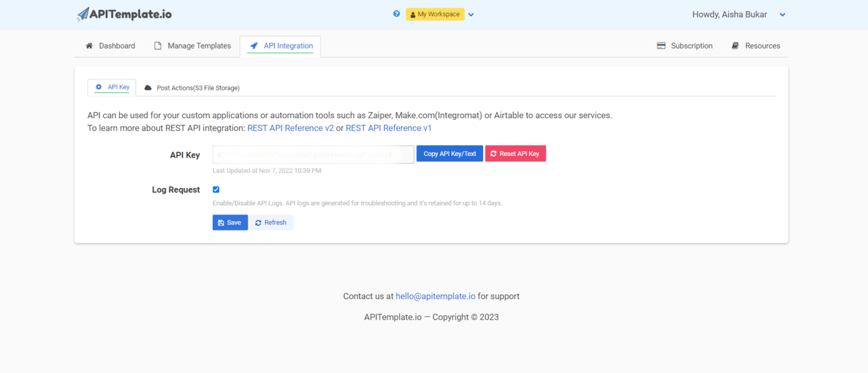868x373 pixels.
Task: Expand the My Workspace dropdown arrow
Action: coord(471,15)
